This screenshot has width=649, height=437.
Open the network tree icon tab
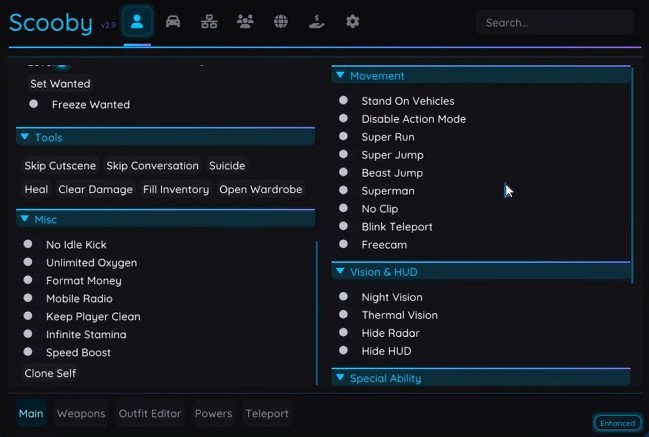[209, 22]
